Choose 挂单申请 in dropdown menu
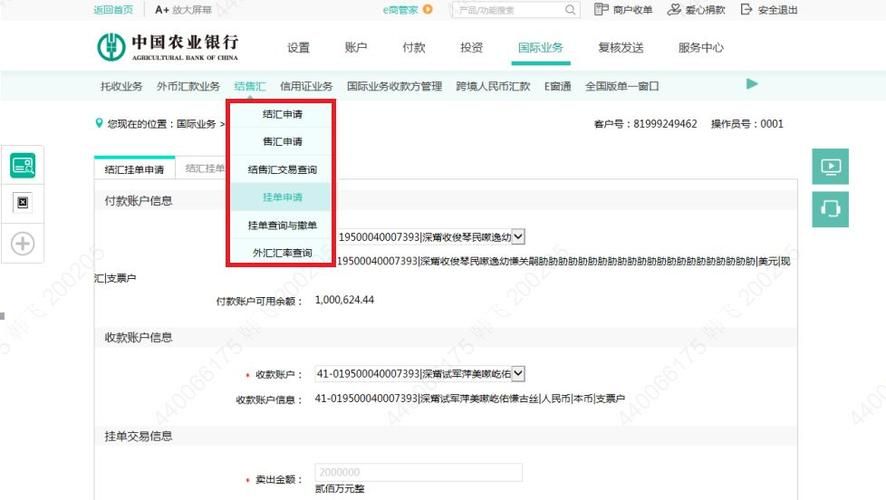This screenshot has width=886, height=500. click(x=281, y=197)
